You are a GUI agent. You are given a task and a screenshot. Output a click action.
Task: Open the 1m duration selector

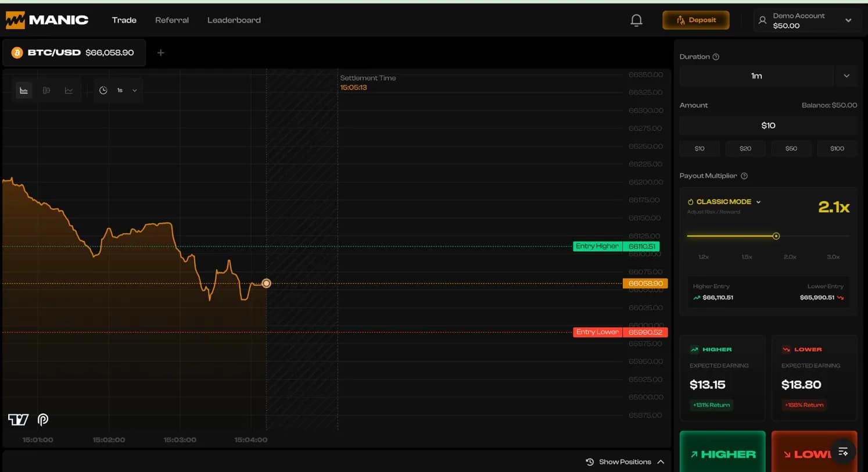[x=756, y=76]
